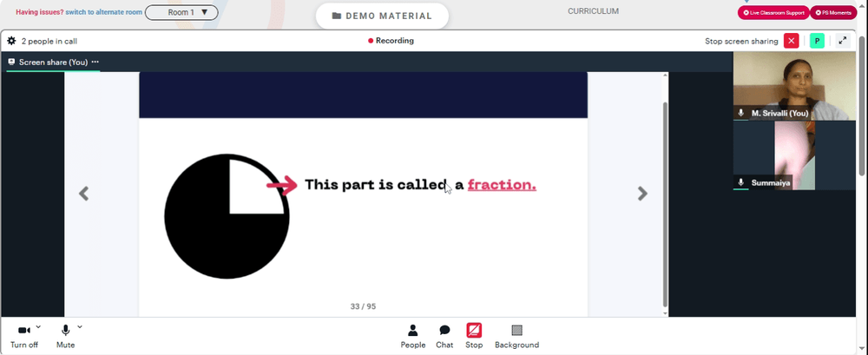The height and width of the screenshot is (355, 868).
Task: Open the Demo Material tab
Action: (x=382, y=16)
